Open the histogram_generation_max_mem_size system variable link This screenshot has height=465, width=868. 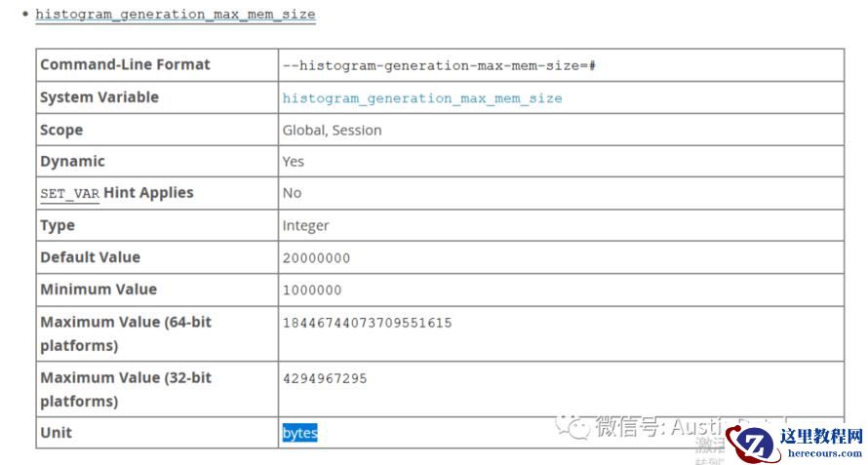421,98
